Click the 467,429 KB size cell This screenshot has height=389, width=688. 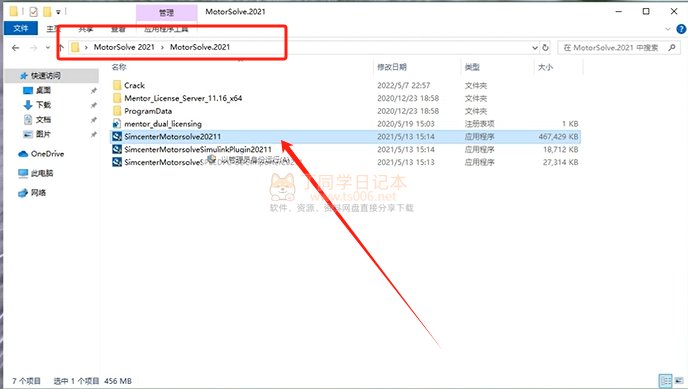(558, 136)
